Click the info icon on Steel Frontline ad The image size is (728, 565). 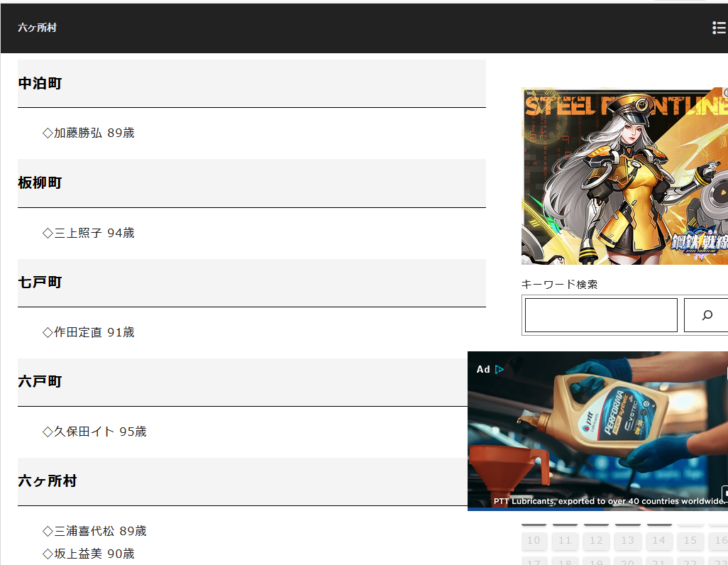click(x=725, y=92)
